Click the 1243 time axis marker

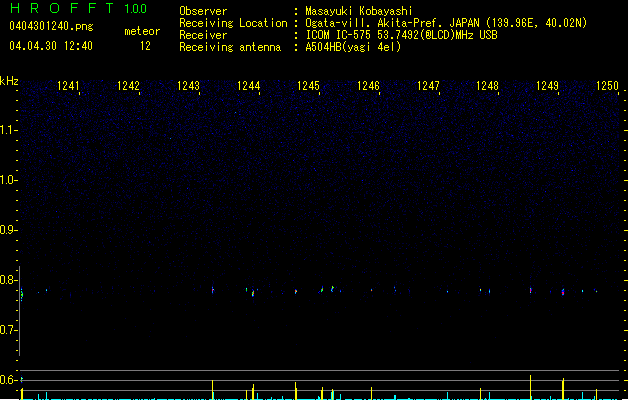(x=188, y=86)
